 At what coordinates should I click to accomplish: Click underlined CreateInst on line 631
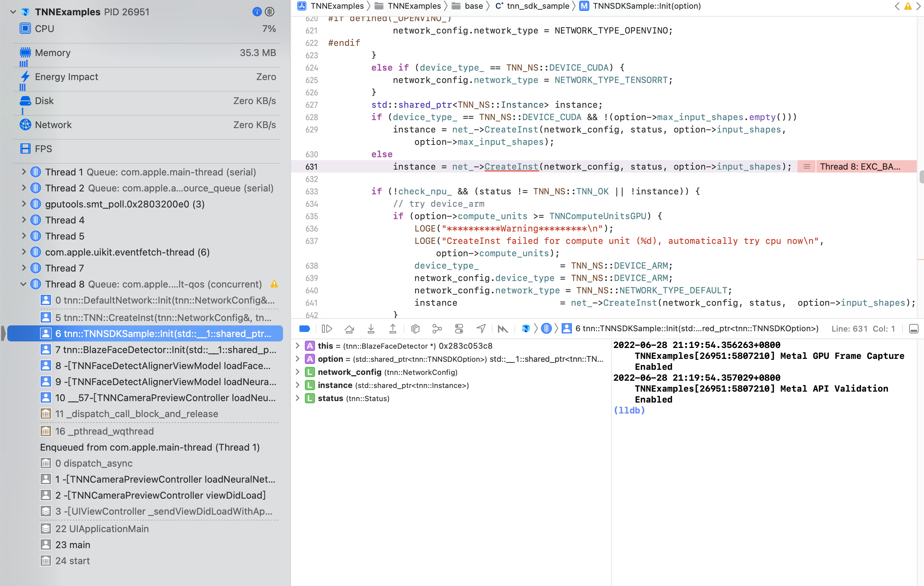coord(511,167)
